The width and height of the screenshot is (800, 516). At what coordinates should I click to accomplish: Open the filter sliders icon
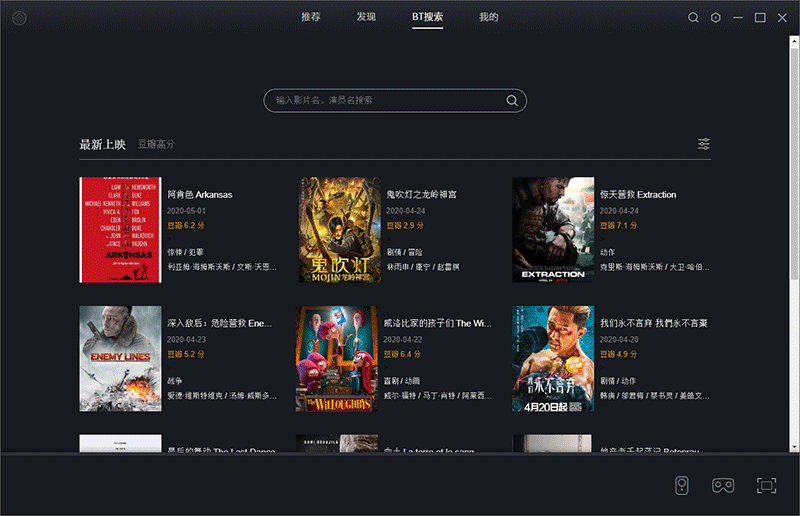[704, 144]
